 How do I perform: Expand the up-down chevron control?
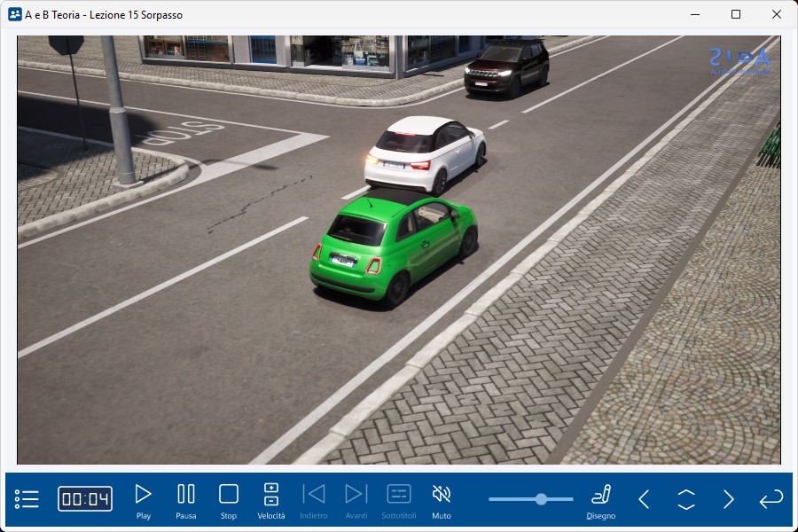coord(686,499)
